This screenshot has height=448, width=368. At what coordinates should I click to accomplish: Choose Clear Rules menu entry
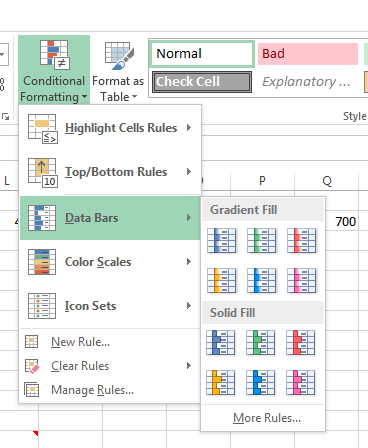[110, 366]
